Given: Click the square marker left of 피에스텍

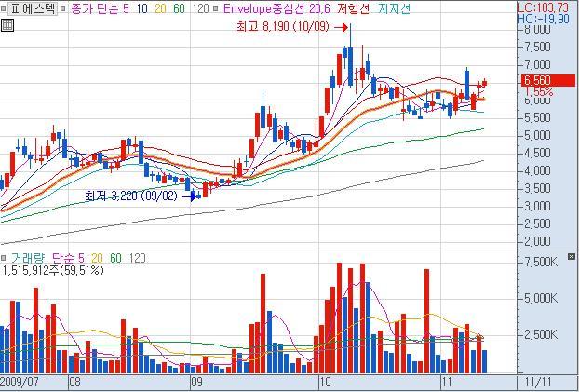Looking at the screenshot, I should tap(4, 8).
